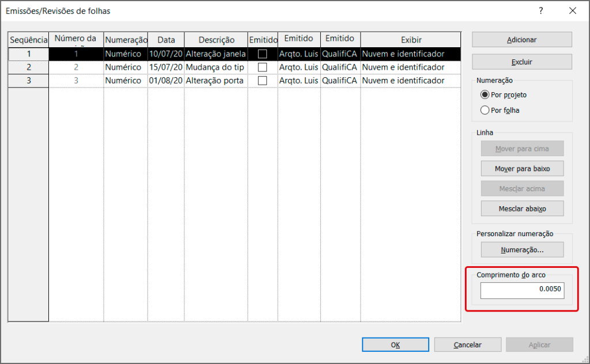Select the Descrição cell 'Alteração porta'
This screenshot has width=590, height=364.
click(215, 81)
